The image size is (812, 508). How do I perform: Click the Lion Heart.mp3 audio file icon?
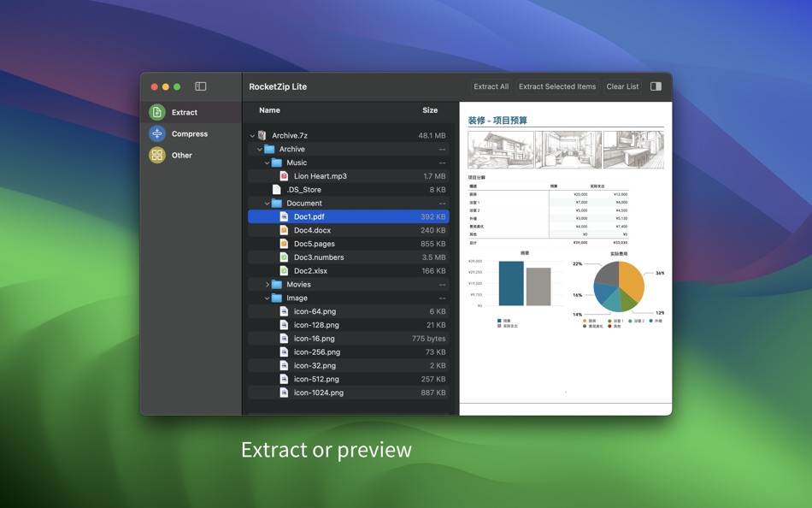point(284,176)
